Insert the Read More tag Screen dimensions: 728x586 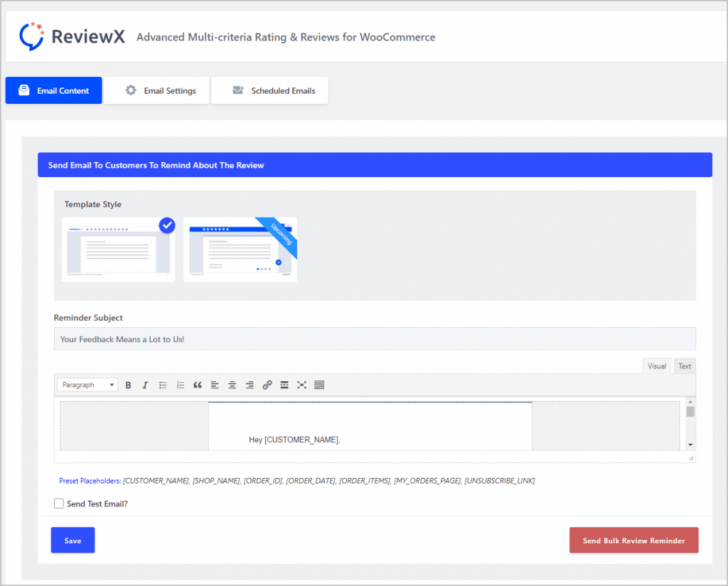click(x=284, y=385)
